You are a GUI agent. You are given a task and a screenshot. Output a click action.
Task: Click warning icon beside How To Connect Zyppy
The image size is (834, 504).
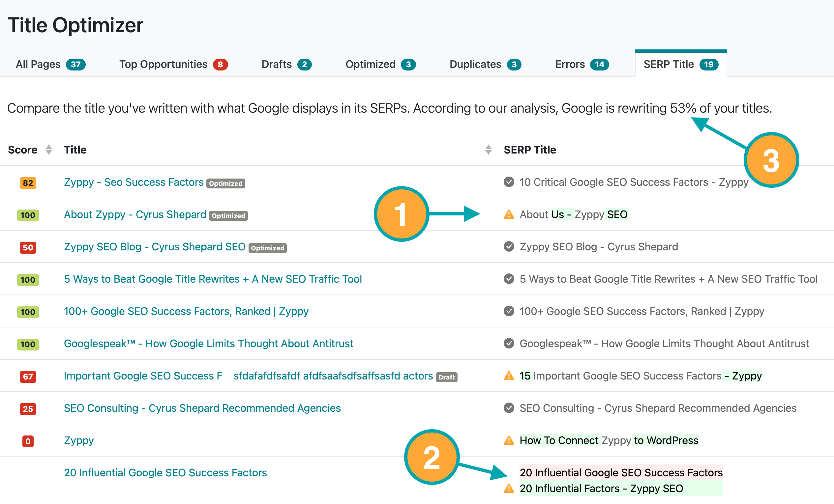click(x=509, y=440)
